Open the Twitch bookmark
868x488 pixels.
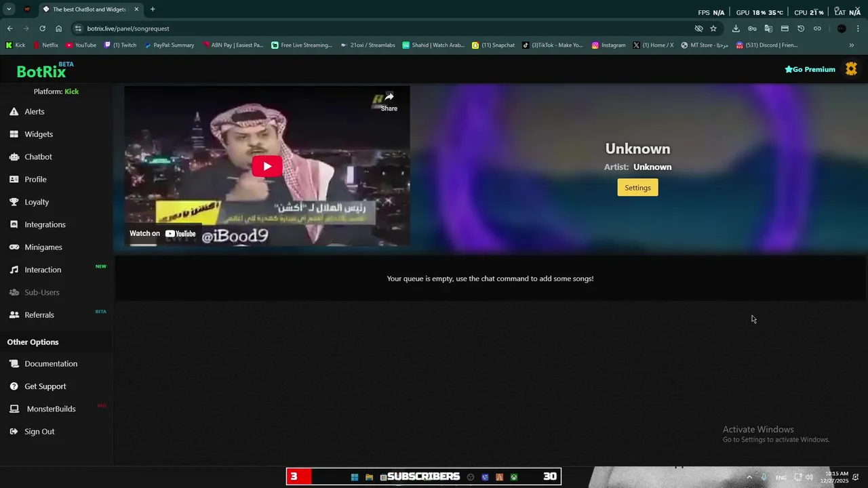120,45
